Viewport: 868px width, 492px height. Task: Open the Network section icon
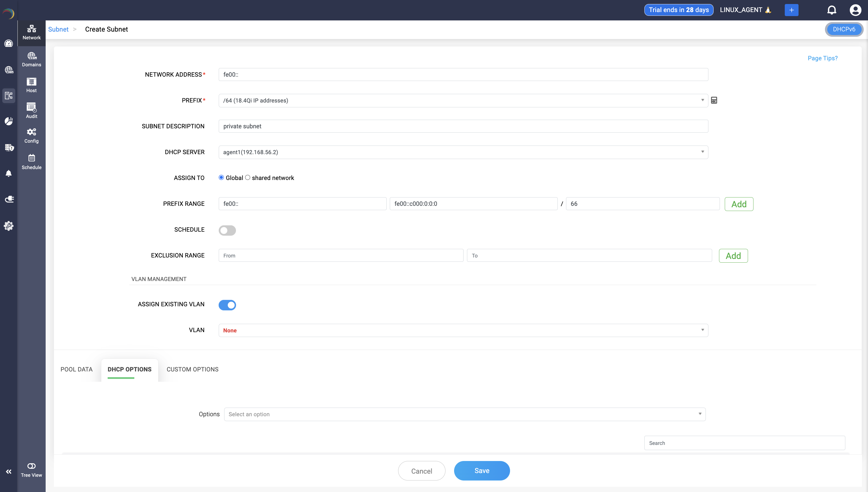(31, 32)
